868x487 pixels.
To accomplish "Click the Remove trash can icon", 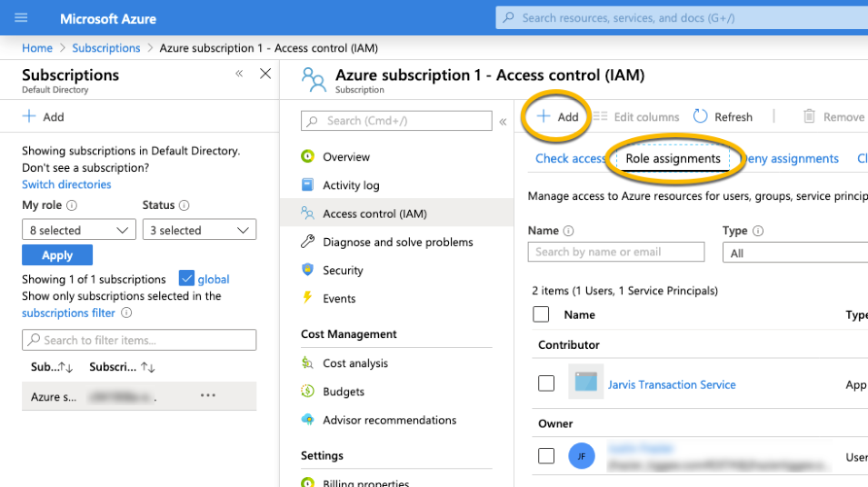I will (809, 116).
